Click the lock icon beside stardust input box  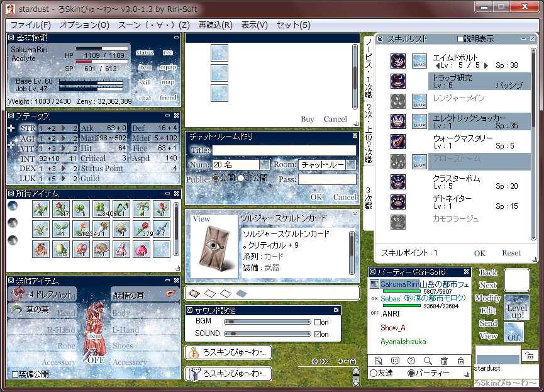[x=530, y=356]
